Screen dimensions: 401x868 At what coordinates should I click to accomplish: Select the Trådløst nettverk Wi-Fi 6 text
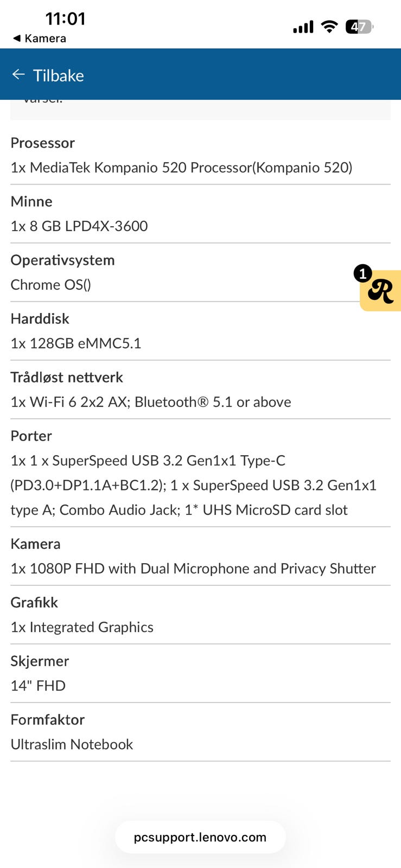[x=151, y=401]
